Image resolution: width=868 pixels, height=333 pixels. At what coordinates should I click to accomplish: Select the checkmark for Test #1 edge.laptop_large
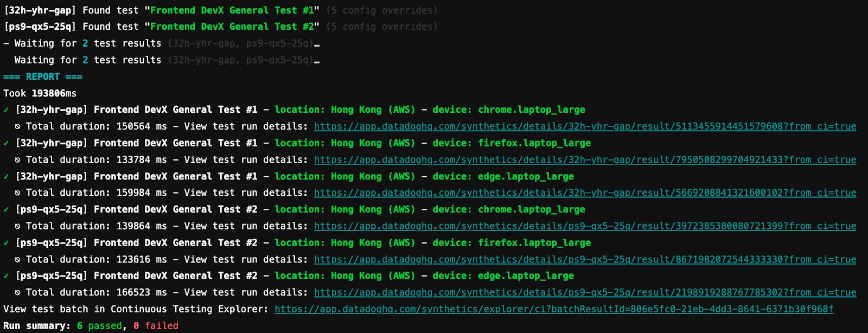pos(6,177)
